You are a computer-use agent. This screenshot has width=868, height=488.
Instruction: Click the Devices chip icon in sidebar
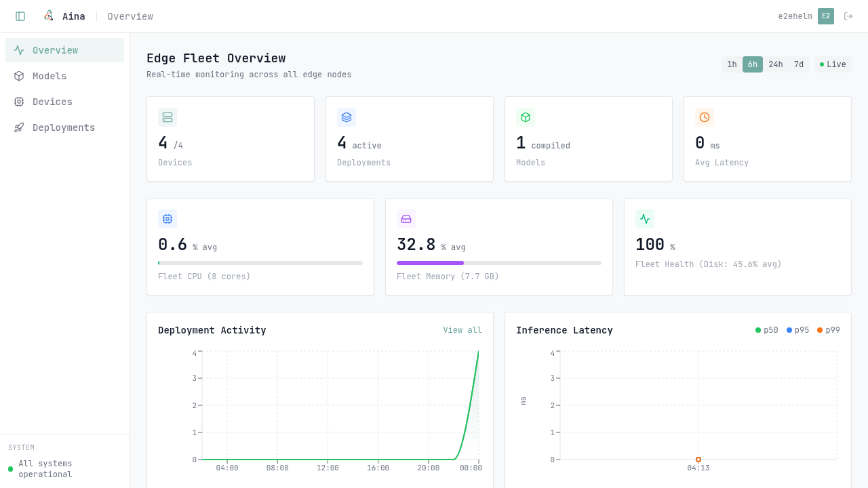coord(19,102)
